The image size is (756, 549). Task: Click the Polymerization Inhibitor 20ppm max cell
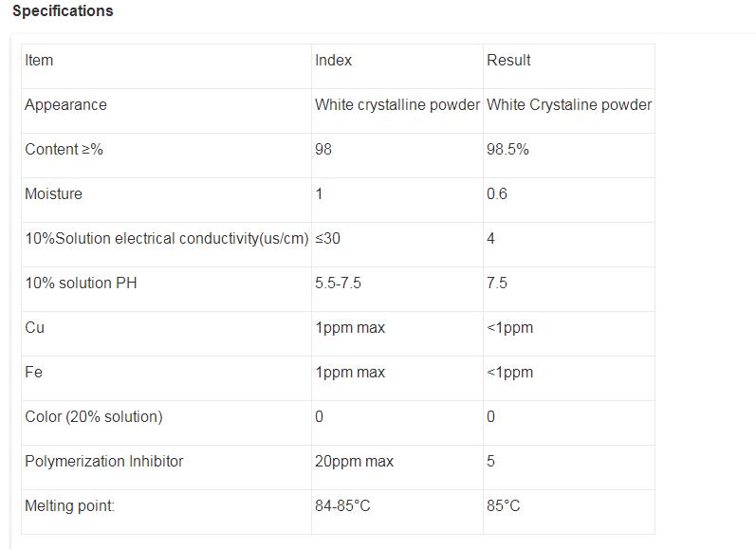pos(354,462)
